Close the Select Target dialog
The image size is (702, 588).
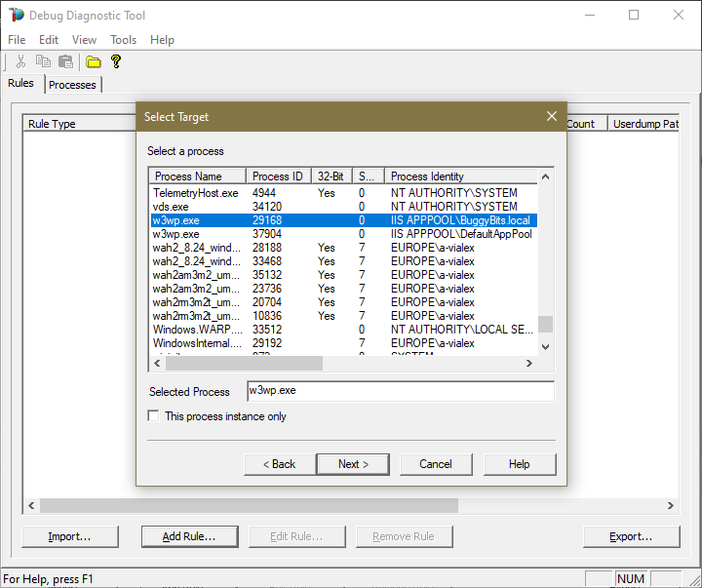point(552,116)
